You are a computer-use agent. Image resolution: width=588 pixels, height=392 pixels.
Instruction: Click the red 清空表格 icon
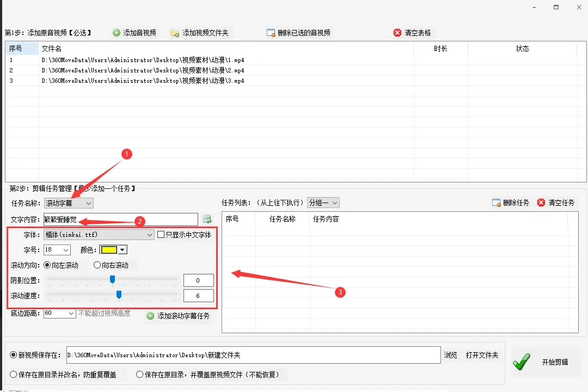pos(397,33)
